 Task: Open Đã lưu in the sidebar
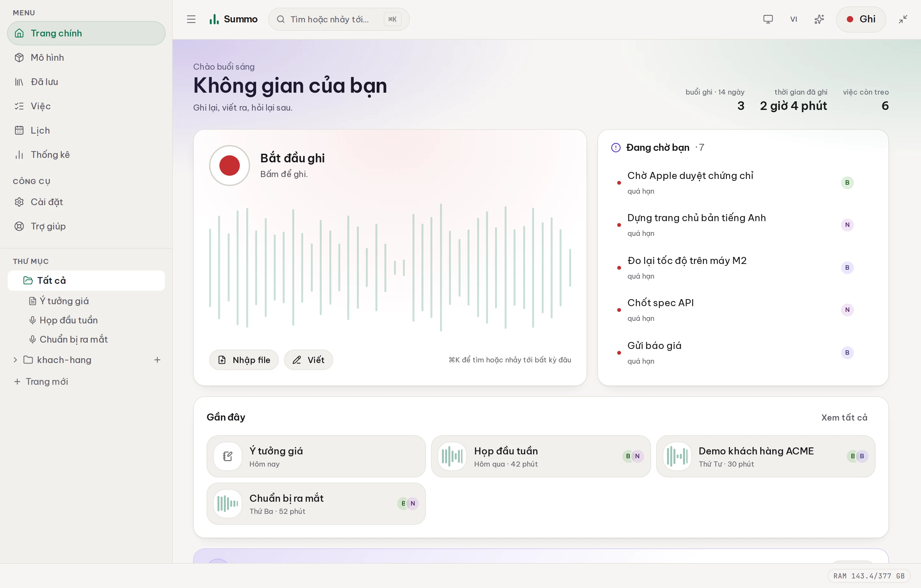(x=86, y=82)
